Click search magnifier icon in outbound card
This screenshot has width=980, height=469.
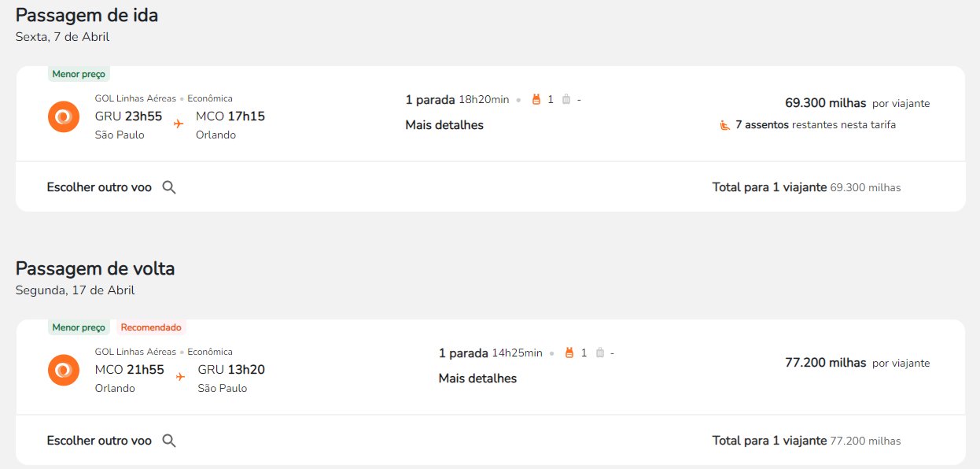(169, 187)
